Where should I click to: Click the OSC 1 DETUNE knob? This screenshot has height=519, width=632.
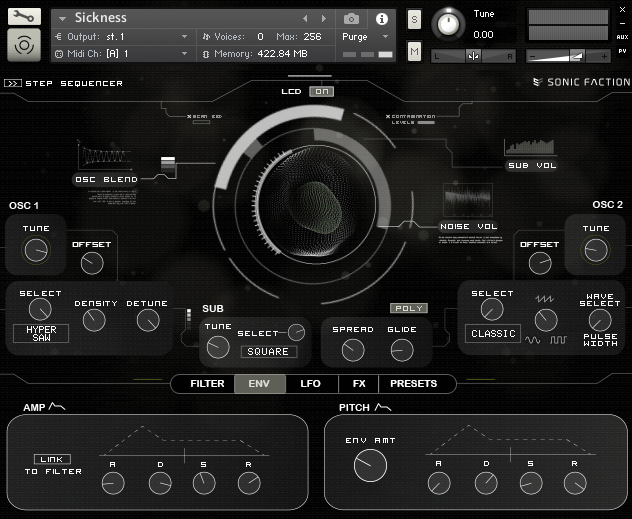148,320
